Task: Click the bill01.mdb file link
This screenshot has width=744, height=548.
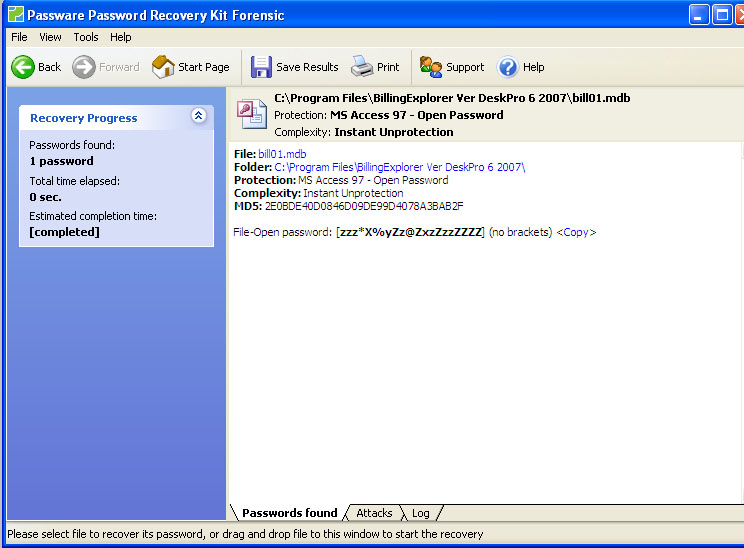Action: (282, 154)
